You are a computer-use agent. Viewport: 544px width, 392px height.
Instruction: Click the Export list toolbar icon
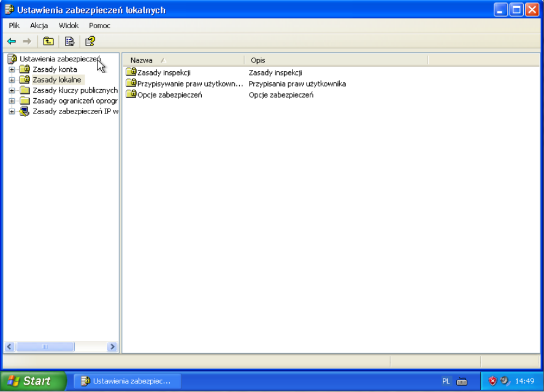point(69,42)
